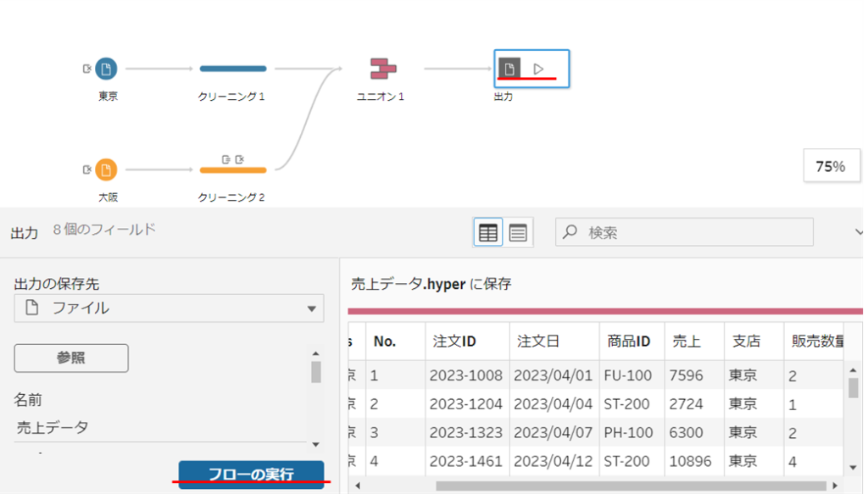868x494 pixels.
Task: Click the 売上データ.hyper に保存 label
Action: (431, 285)
